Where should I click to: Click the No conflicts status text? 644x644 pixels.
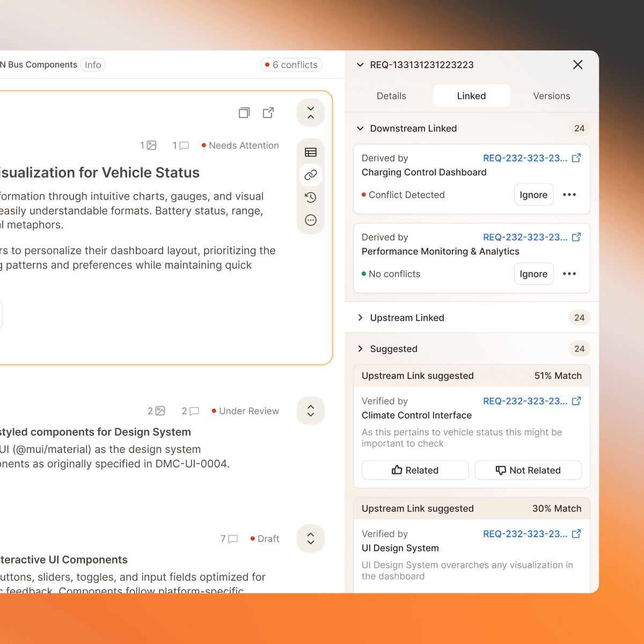coord(394,274)
